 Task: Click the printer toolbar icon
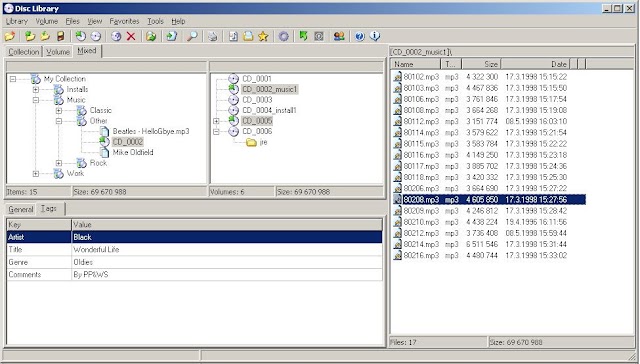point(212,36)
